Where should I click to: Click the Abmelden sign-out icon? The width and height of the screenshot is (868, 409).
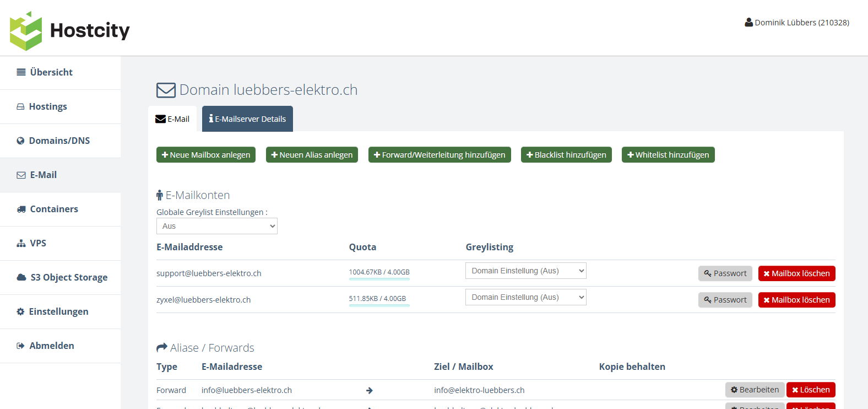coord(20,346)
